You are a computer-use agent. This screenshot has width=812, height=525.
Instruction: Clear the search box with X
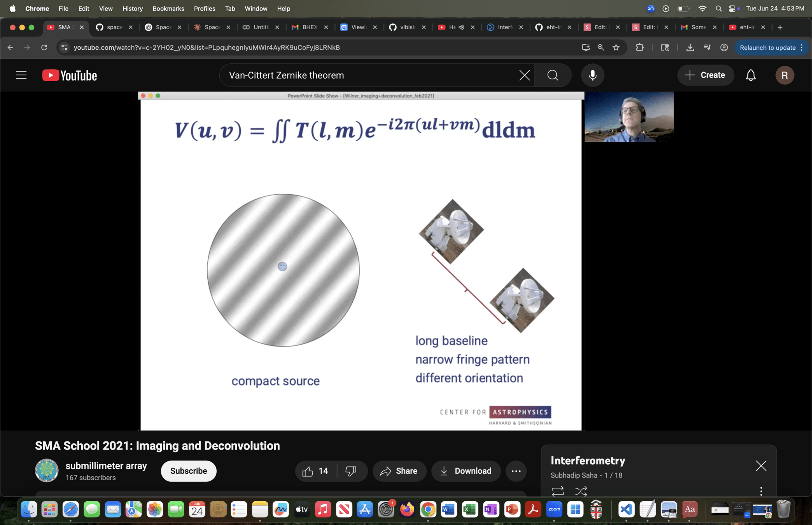(524, 75)
